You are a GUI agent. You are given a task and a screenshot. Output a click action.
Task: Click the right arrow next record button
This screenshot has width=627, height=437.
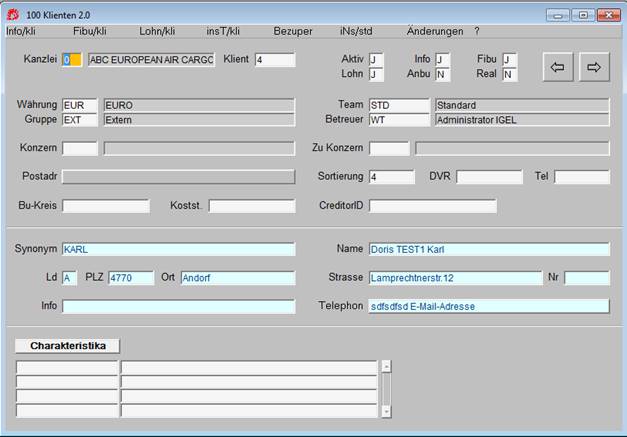point(593,67)
